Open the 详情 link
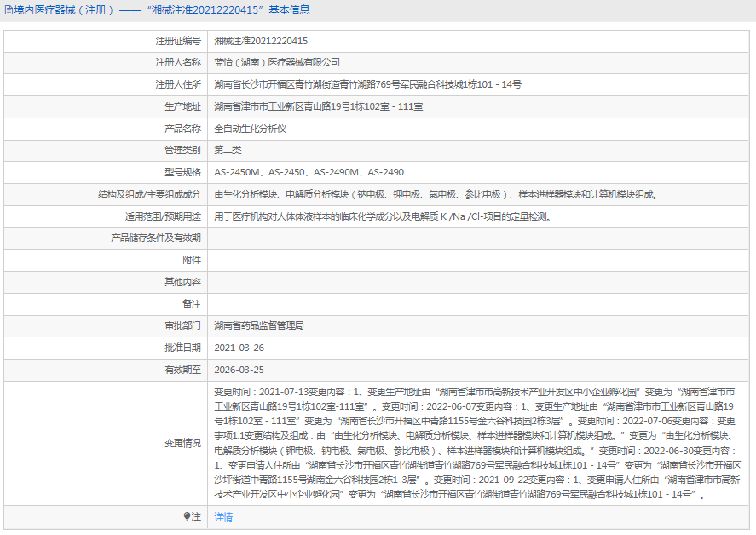Image resolution: width=756 pixels, height=535 pixels. [223, 517]
